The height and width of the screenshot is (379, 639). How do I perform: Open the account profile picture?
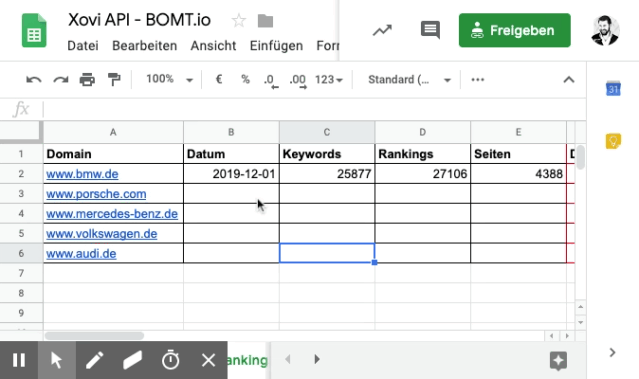point(605,30)
